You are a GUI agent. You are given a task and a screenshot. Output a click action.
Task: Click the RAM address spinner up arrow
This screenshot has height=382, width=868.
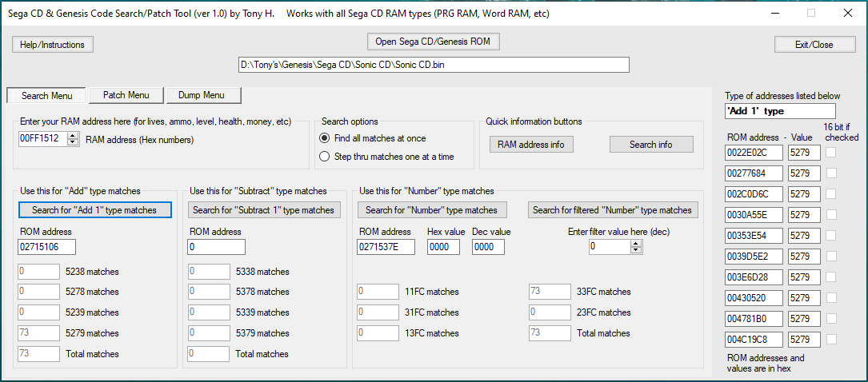(74, 136)
